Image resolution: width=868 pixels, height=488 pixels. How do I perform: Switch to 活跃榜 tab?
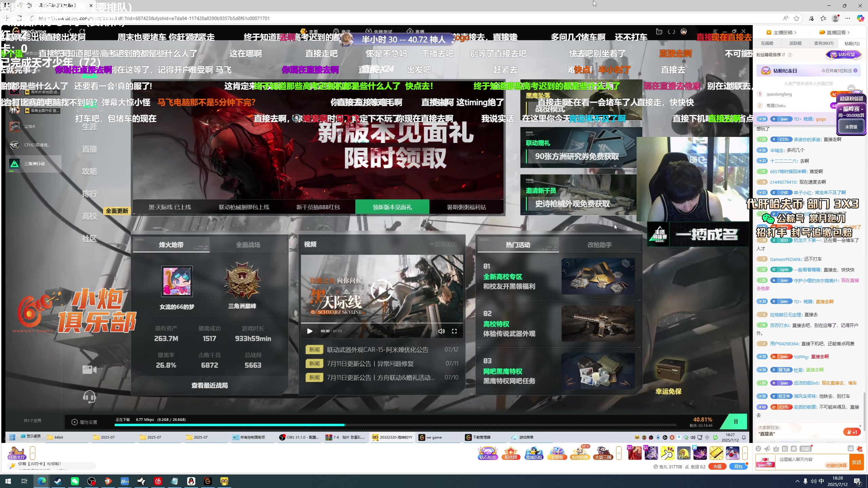tap(795, 43)
